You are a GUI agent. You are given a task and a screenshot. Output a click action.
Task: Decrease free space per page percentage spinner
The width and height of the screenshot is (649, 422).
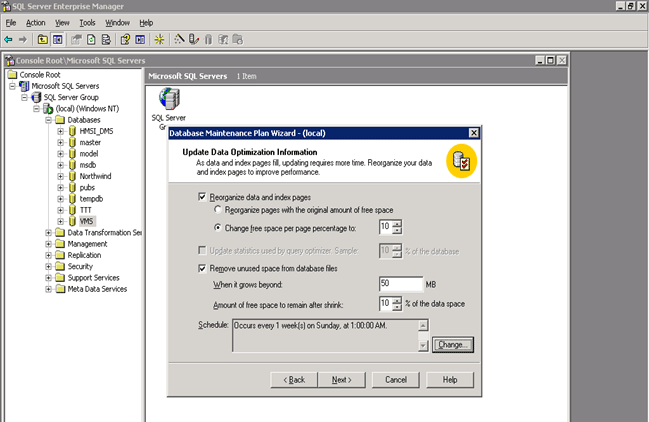(x=397, y=230)
